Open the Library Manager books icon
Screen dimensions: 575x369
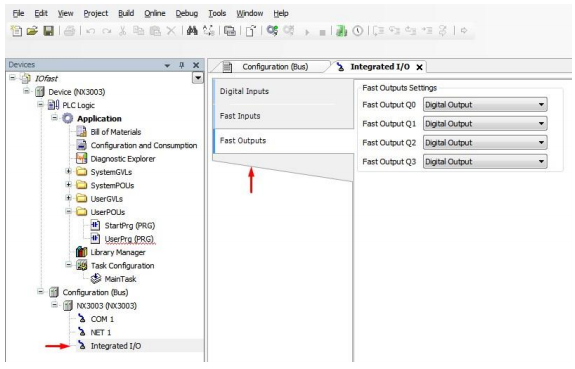click(x=81, y=252)
